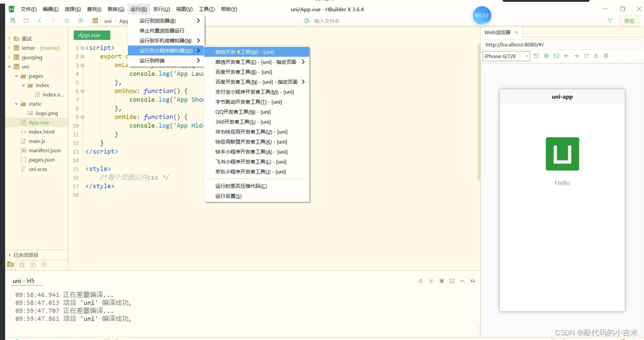Click the uni-app logo in preview
This screenshot has height=340, width=644.
click(562, 154)
